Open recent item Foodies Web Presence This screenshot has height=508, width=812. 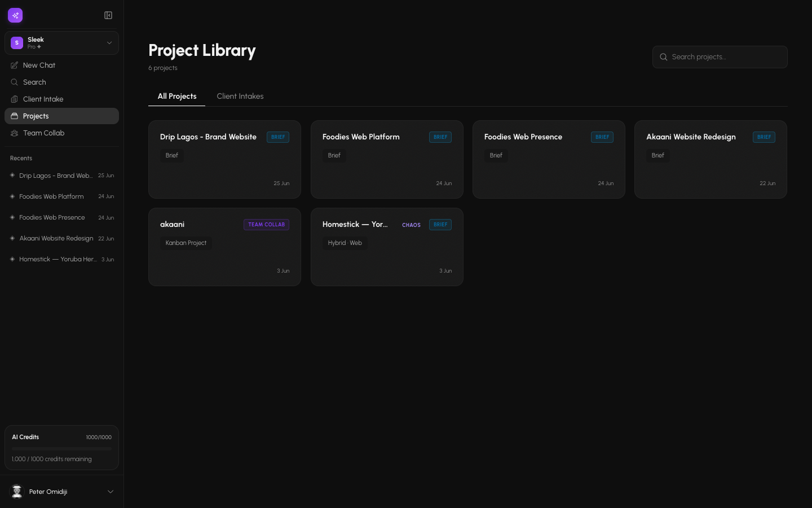pos(61,217)
